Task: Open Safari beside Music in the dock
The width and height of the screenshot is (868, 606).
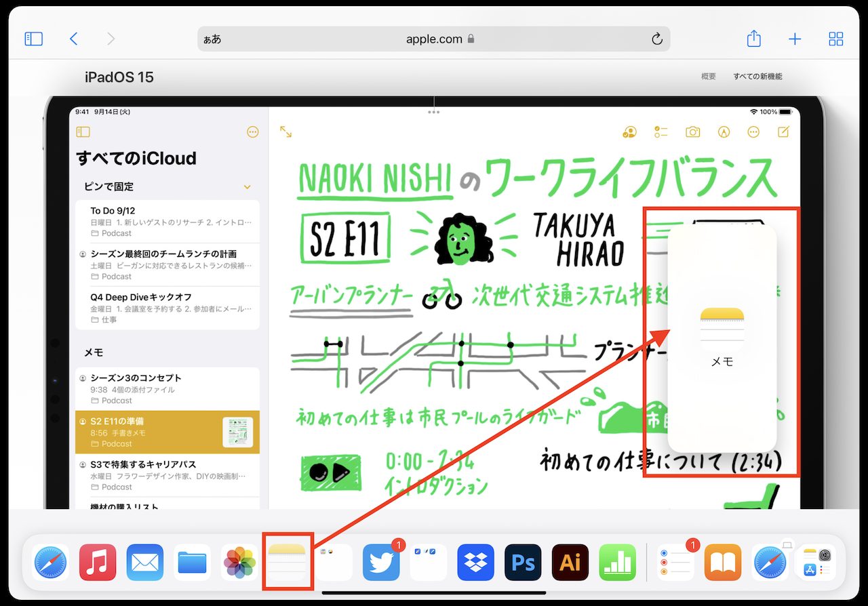Action: 50,563
